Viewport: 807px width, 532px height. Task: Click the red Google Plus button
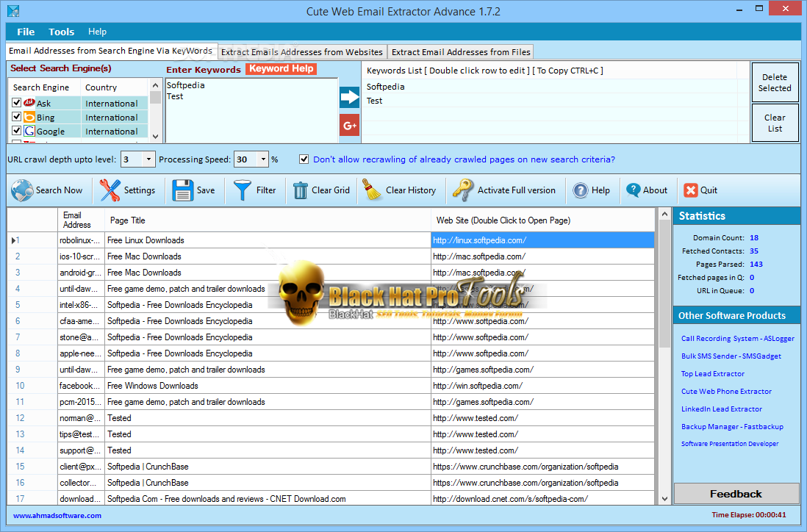349,126
